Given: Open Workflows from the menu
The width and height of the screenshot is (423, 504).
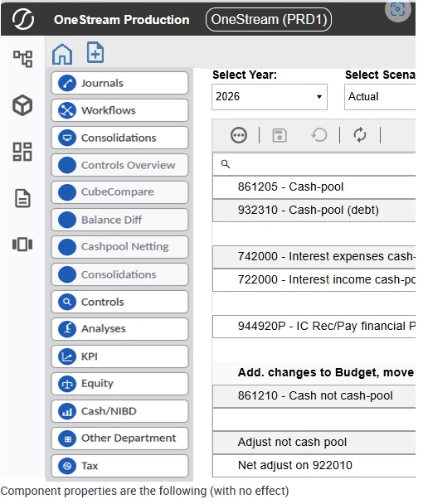Looking at the screenshot, I should tap(119, 110).
